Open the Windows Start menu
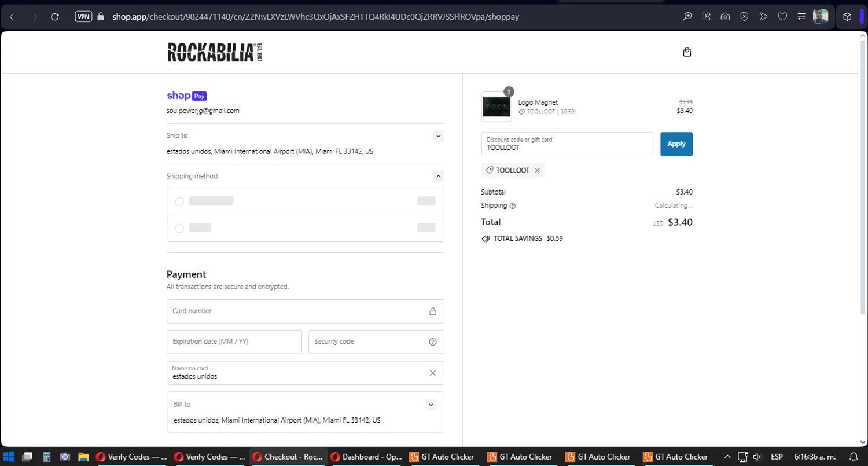 tap(9, 457)
